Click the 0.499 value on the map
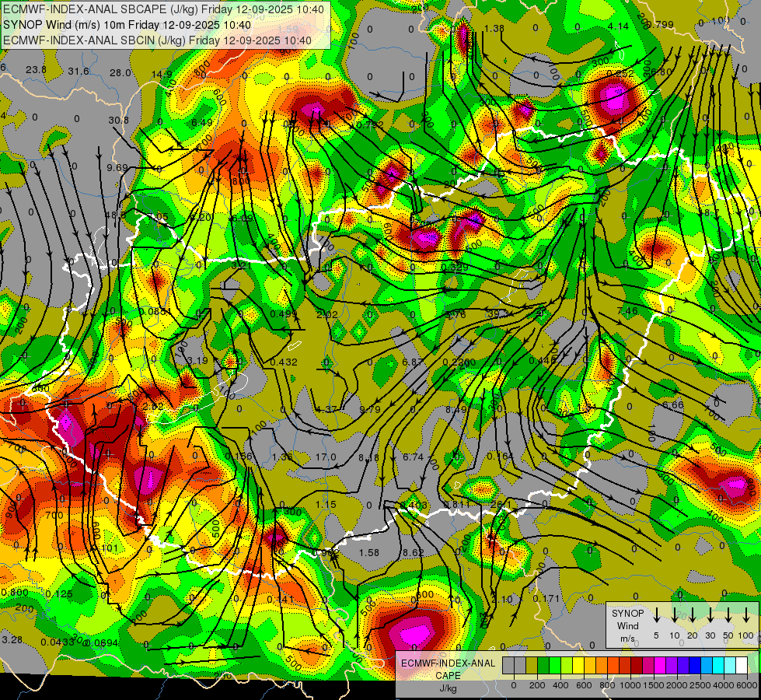Viewport: 761px width, 700px height. 284,313
